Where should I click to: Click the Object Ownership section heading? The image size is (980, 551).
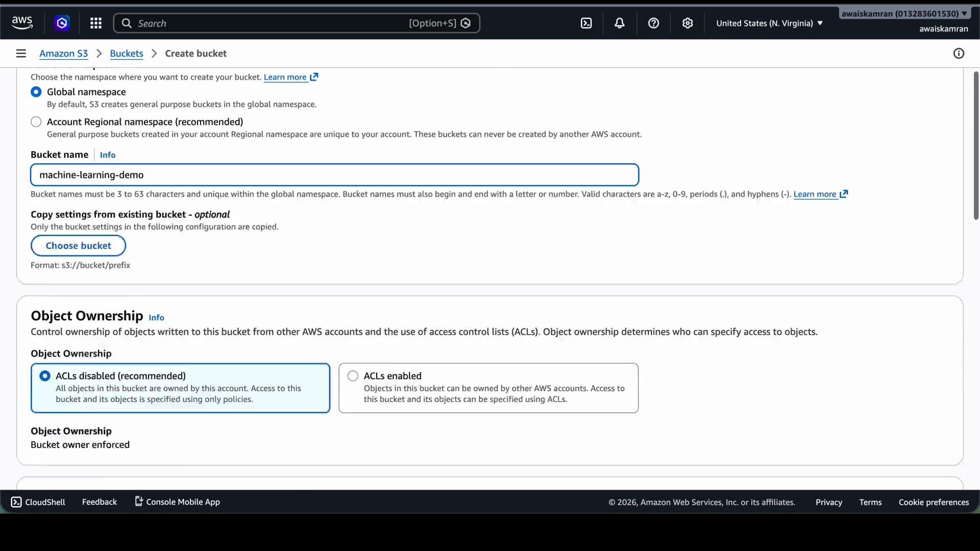[87, 316]
